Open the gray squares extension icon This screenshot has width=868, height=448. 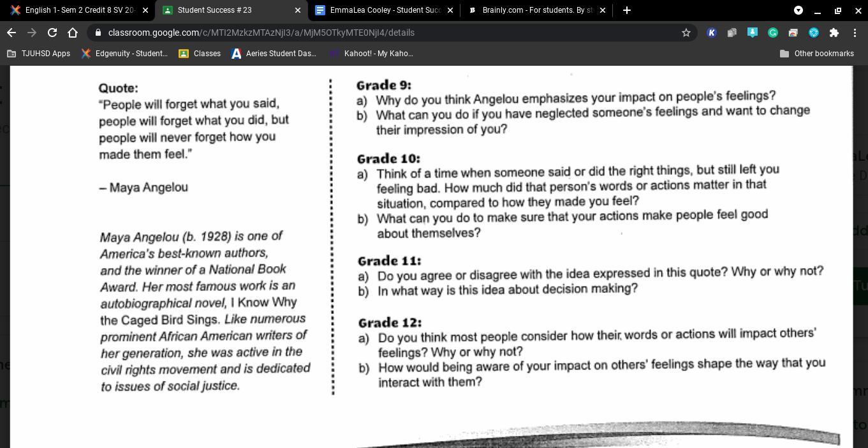click(732, 33)
